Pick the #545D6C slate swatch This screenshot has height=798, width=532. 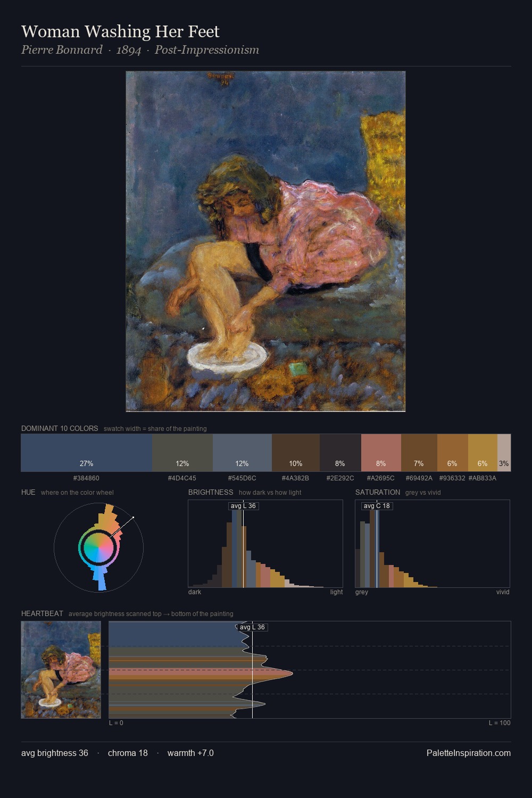[242, 453]
